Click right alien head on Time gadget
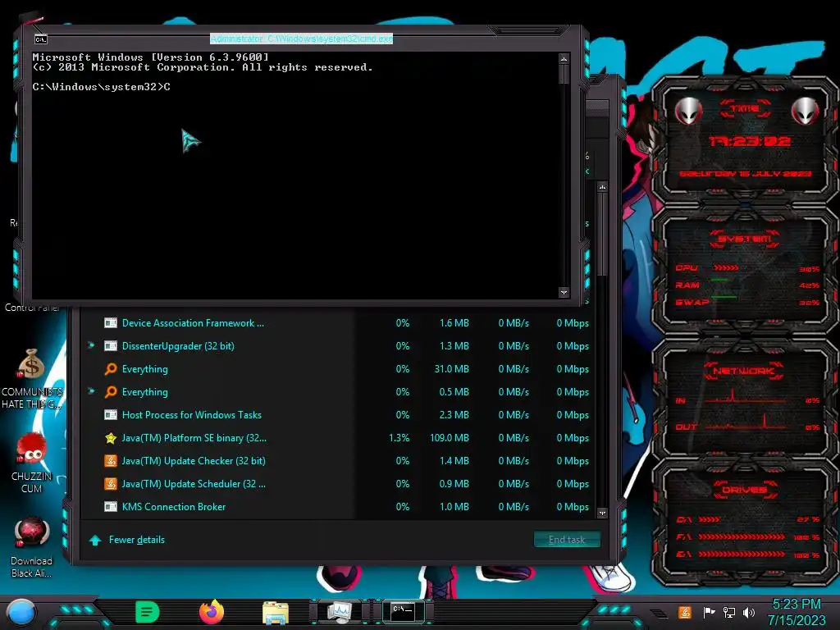 pyautogui.click(x=804, y=112)
